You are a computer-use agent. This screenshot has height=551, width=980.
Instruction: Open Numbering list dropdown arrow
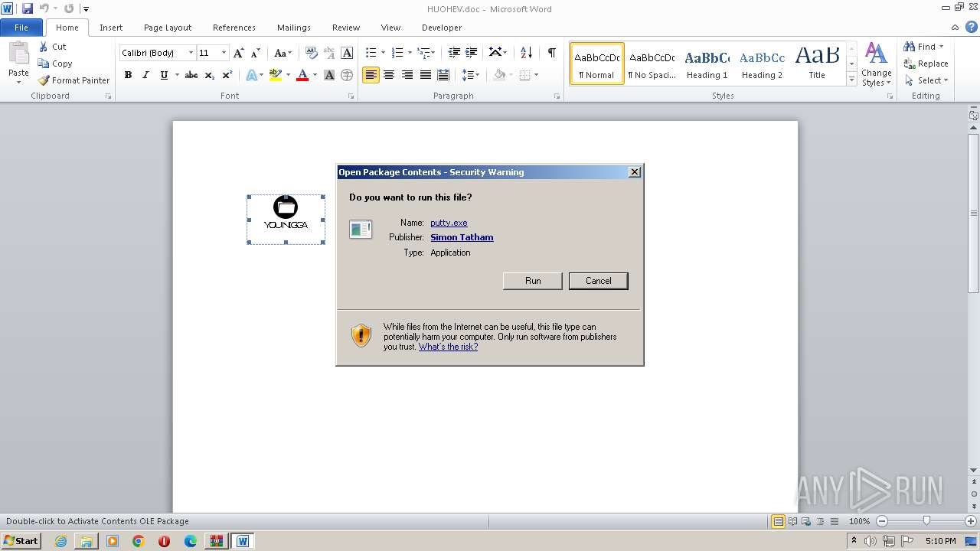pyautogui.click(x=410, y=53)
